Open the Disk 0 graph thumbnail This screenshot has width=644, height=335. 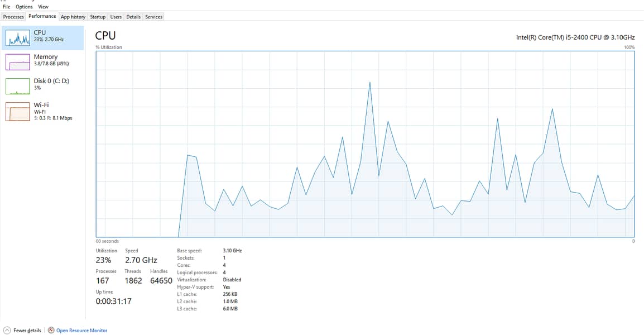[x=18, y=86]
